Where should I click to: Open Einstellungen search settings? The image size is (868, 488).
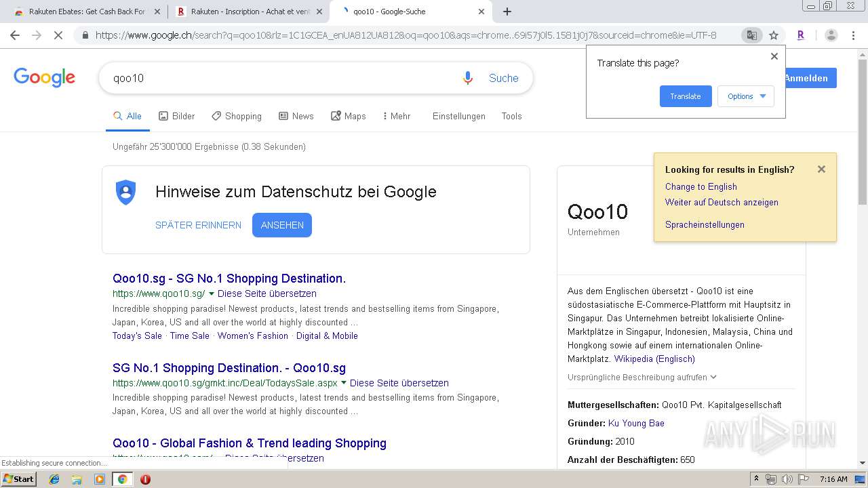[x=459, y=117]
